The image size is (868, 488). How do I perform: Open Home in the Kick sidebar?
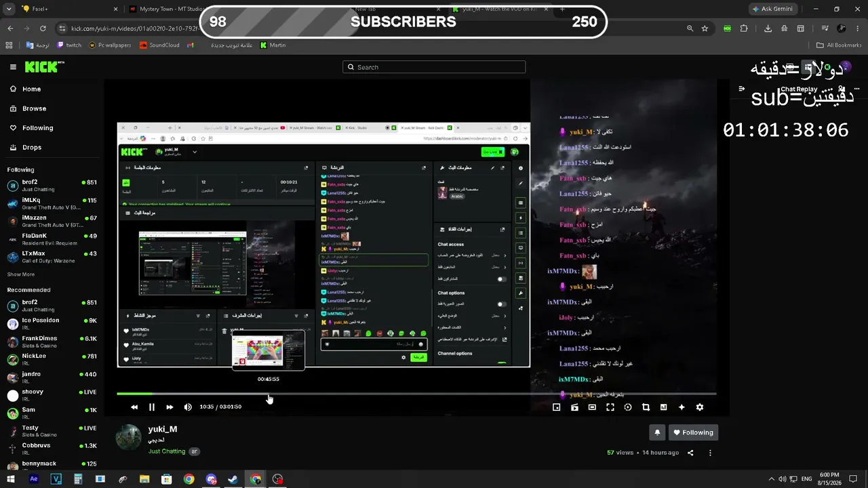coord(31,89)
